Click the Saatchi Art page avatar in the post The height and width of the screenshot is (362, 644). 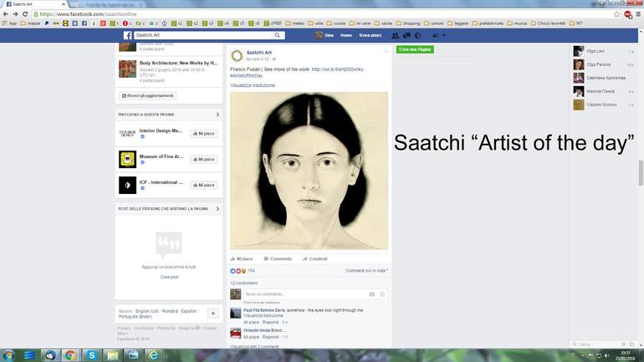(237, 55)
